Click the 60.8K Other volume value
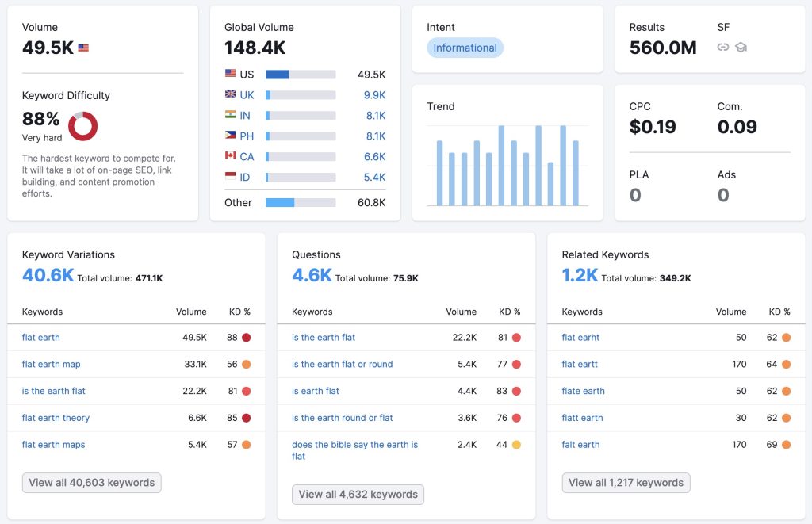Screen dimensions: 812x524 click(371, 202)
